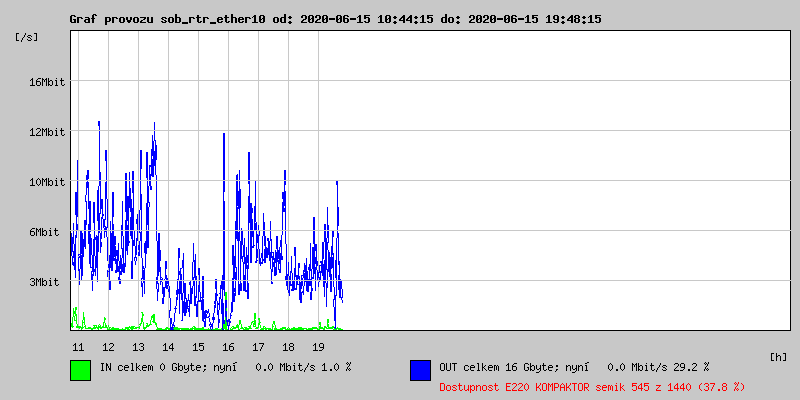Select the 12Mbit y-axis label

47,132
